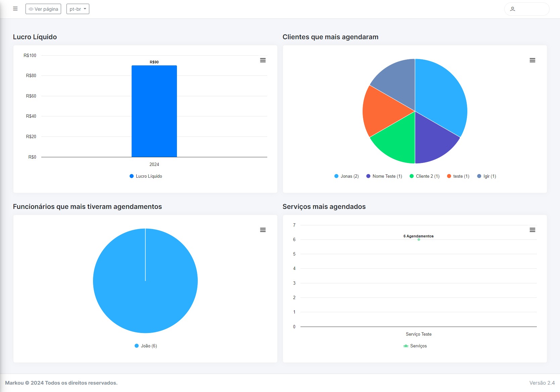560x392 pixels.
Task: Click the R$100 y-axis label
Action: pyautogui.click(x=30, y=55)
